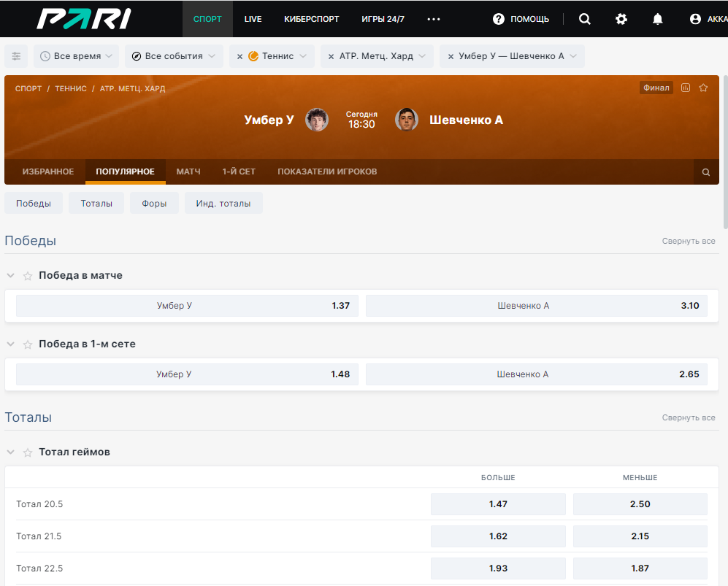Open the three-dots more menu
The width and height of the screenshot is (728, 586).
(434, 19)
